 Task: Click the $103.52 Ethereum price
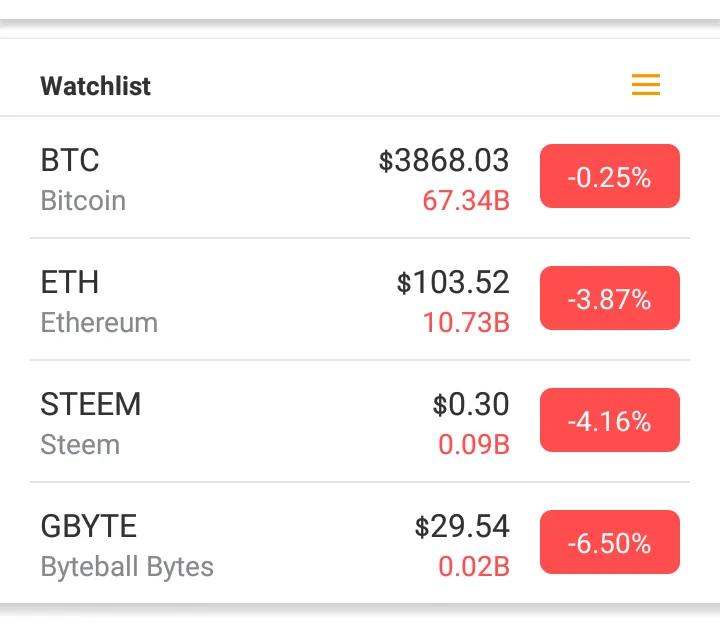(x=453, y=282)
